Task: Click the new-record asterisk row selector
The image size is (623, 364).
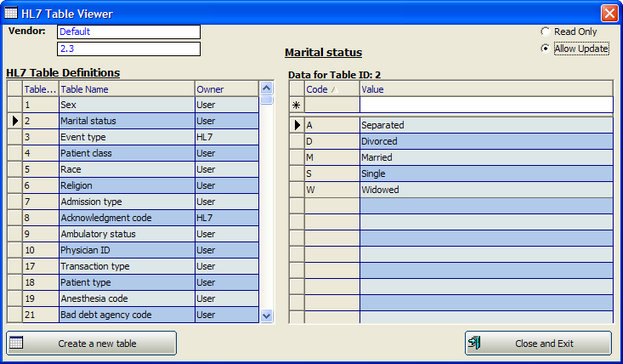Action: click(x=296, y=105)
